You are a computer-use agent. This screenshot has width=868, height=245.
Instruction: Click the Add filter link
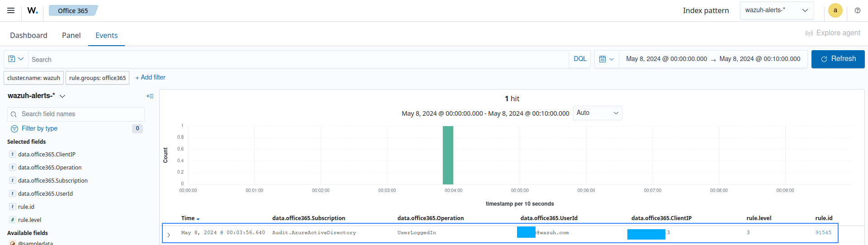click(x=150, y=77)
